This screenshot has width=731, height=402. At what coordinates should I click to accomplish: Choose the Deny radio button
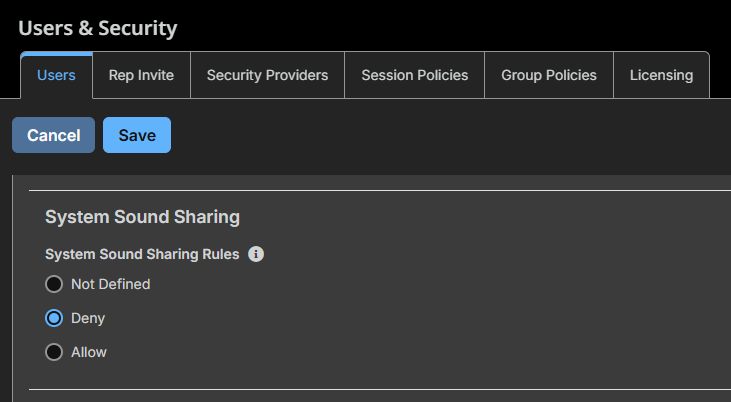pos(54,318)
